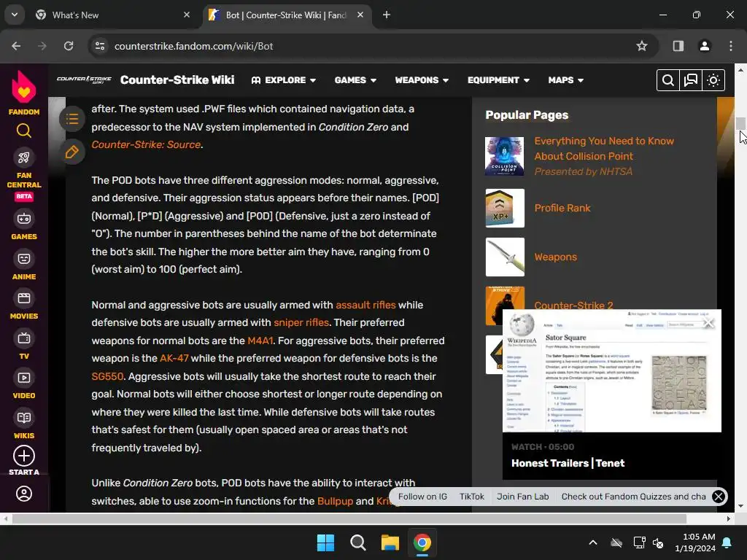Click the vertical scrollbar thumb
The width and height of the screenshot is (747, 560).
click(740, 124)
